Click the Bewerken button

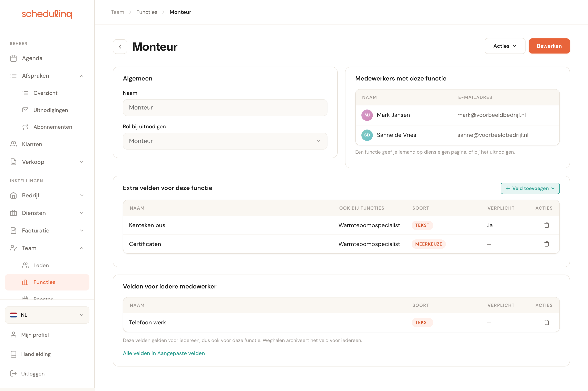(x=549, y=46)
